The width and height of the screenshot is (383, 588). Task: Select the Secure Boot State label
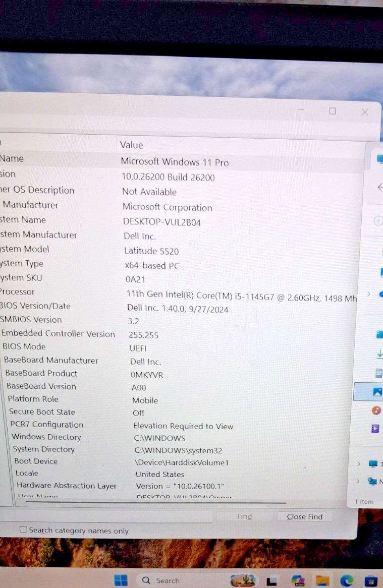pos(42,411)
